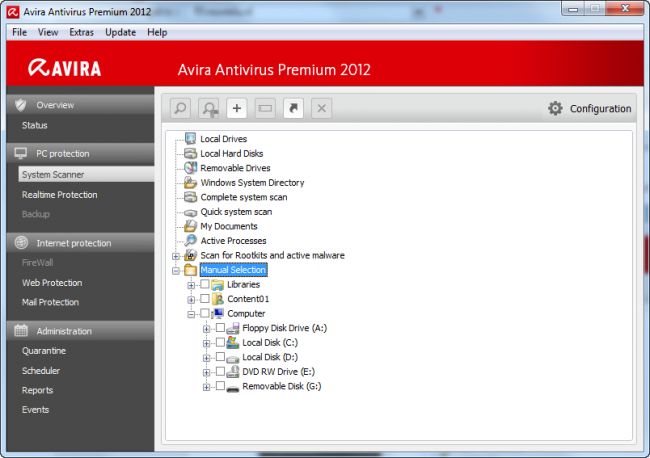Click the Local Drives monitor icon
650x458 pixels.
191,138
